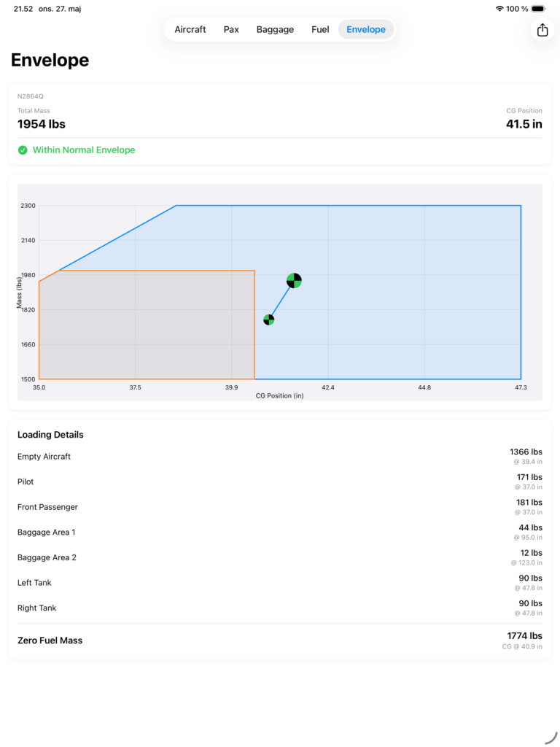Screen dimensions: 560x747
Task: Select the Pilot loading row
Action: tap(280, 481)
